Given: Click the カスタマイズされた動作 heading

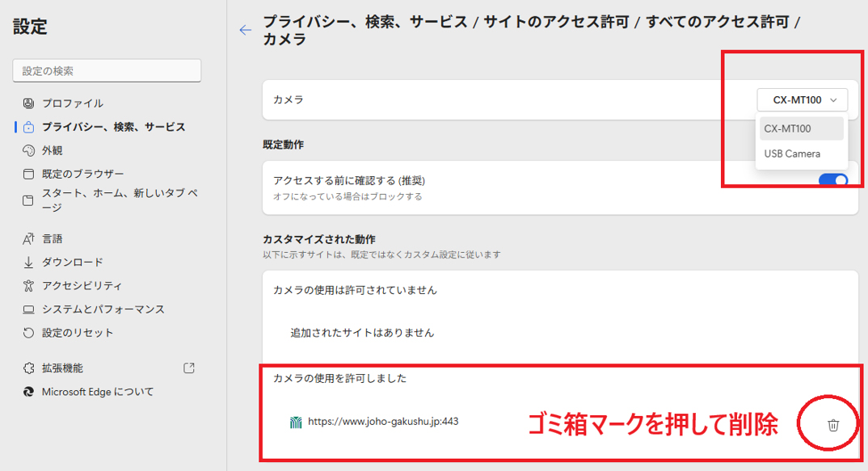Looking at the screenshot, I should pyautogui.click(x=319, y=239).
